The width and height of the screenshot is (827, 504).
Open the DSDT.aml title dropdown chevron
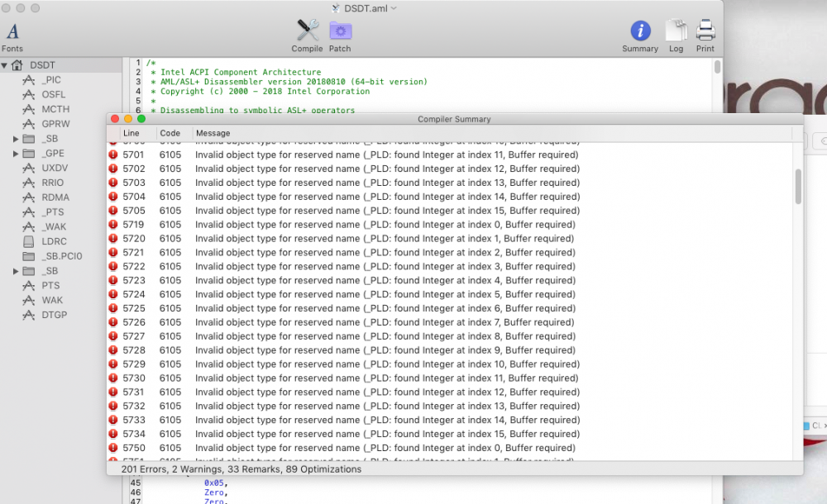(x=394, y=8)
